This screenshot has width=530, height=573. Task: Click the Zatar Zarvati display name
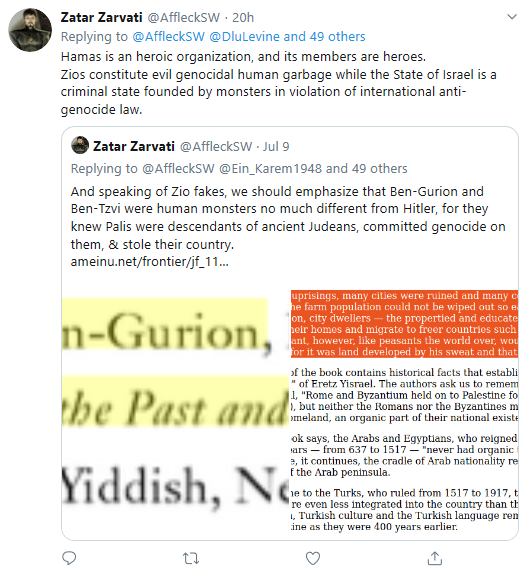click(x=101, y=17)
